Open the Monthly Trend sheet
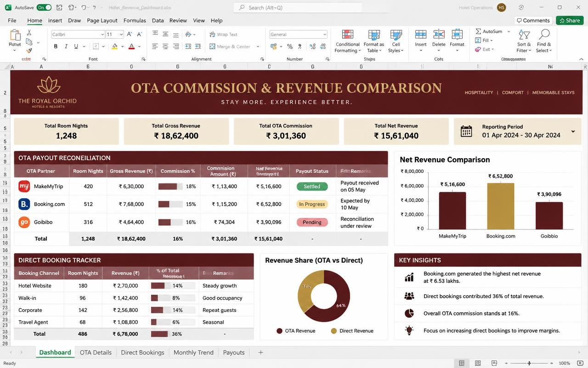 [x=193, y=352]
